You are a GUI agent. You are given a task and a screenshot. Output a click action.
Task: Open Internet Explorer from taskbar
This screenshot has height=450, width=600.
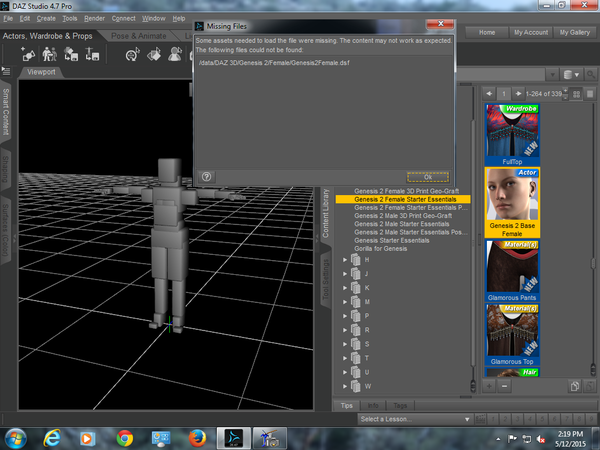click(x=52, y=438)
